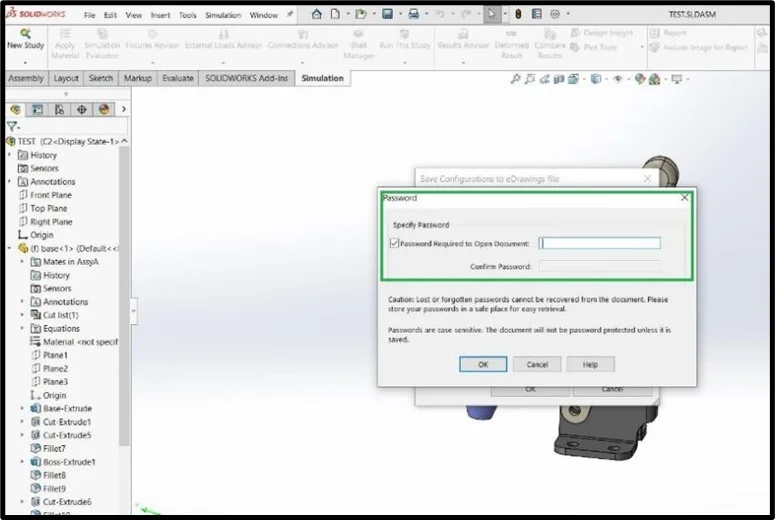Select the Top Plane tree item

click(x=48, y=208)
